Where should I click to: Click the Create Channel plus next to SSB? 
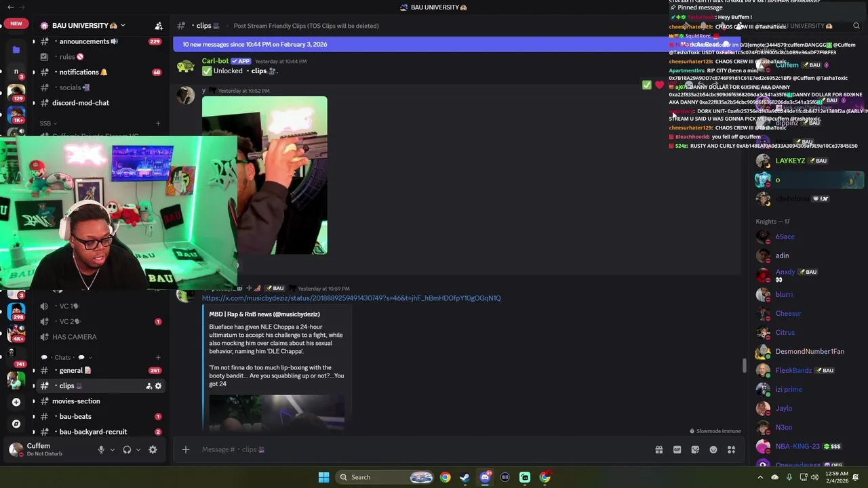(158, 123)
